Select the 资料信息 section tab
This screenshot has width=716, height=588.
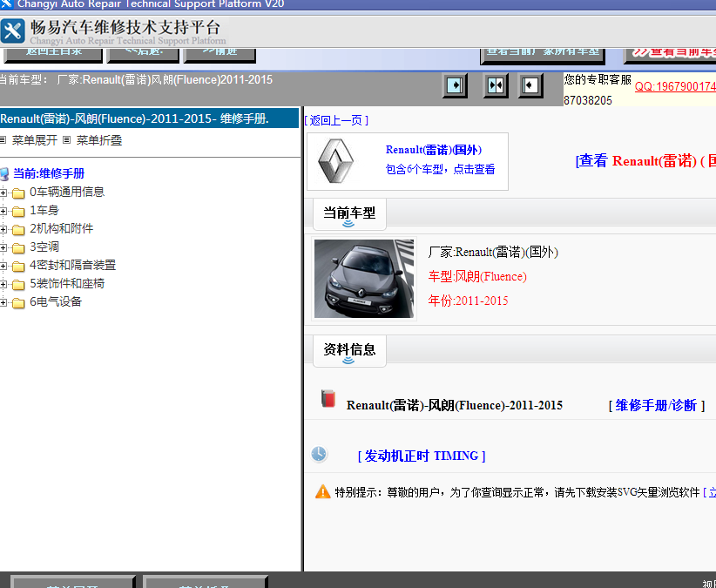[x=349, y=350]
